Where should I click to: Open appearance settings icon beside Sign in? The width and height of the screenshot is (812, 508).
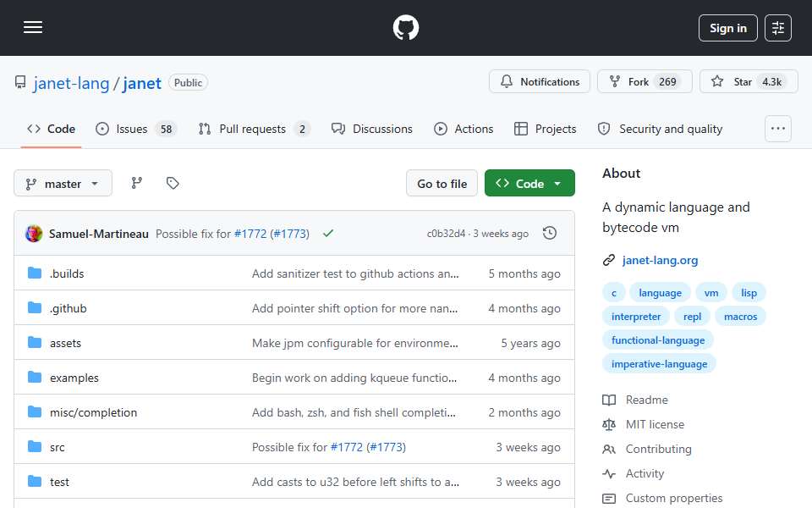[x=778, y=28]
